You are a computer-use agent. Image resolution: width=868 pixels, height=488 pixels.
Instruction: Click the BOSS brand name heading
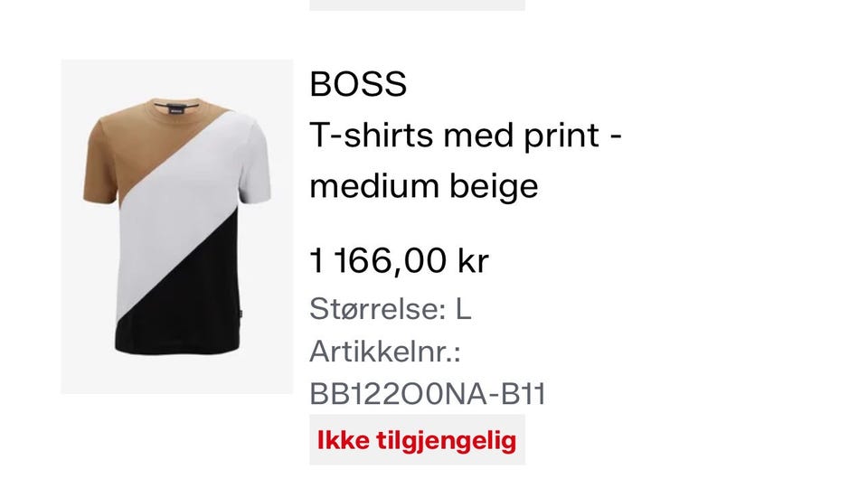(358, 84)
